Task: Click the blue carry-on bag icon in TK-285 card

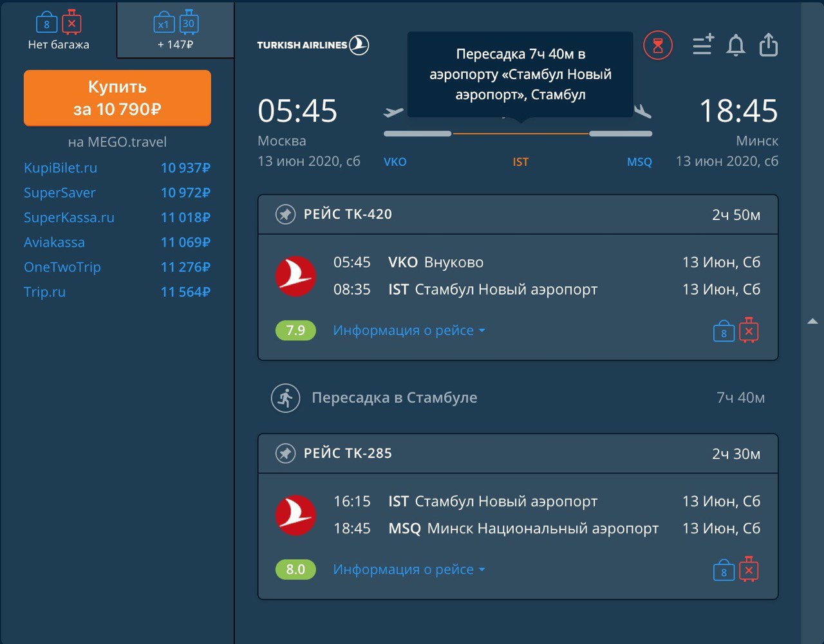Action: (724, 570)
